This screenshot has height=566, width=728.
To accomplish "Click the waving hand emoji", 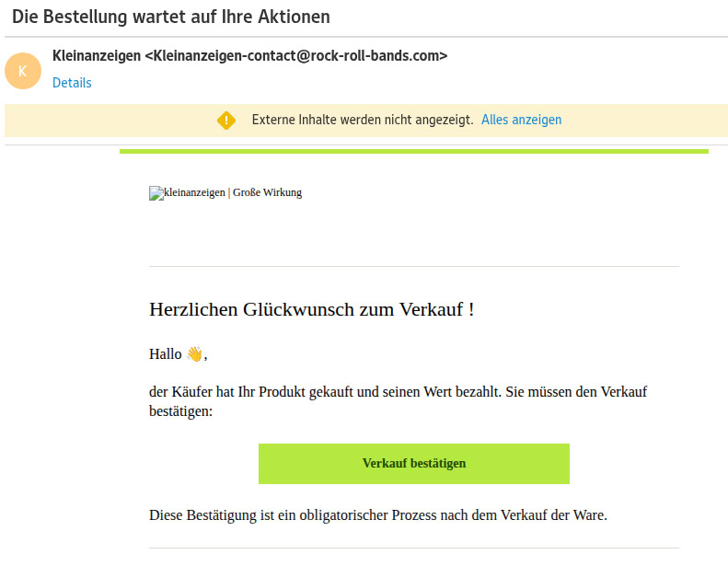I will point(194,354).
